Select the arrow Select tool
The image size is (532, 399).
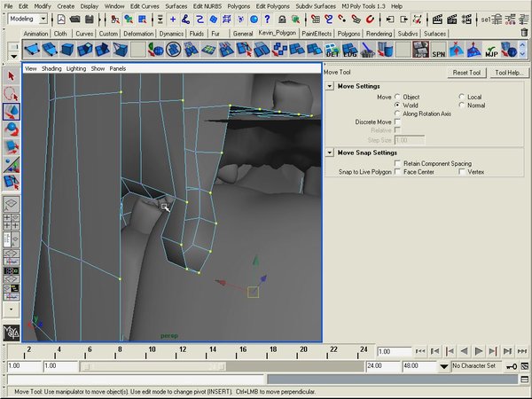[12, 74]
